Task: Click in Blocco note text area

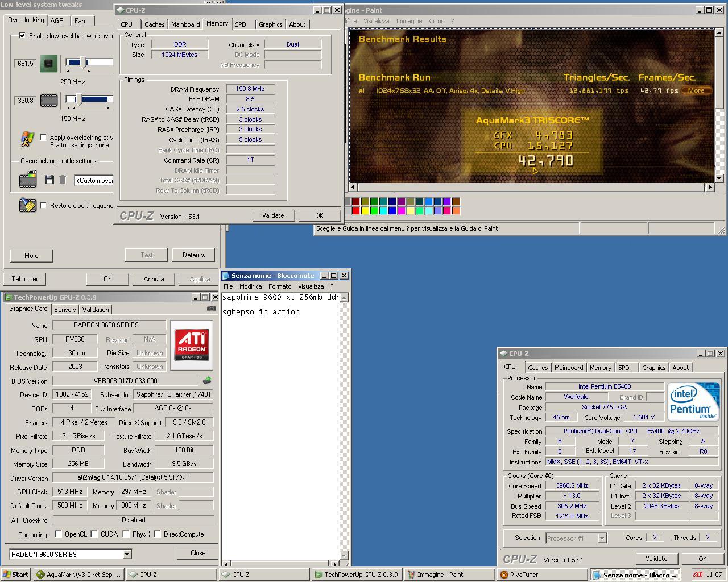Action: tap(280, 426)
